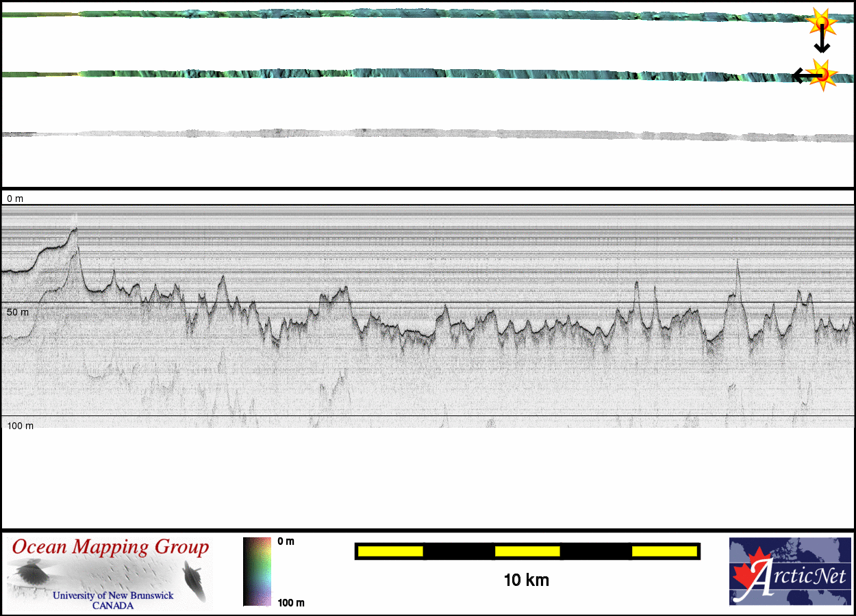Select the middle yellow scale bar segment

[527, 551]
